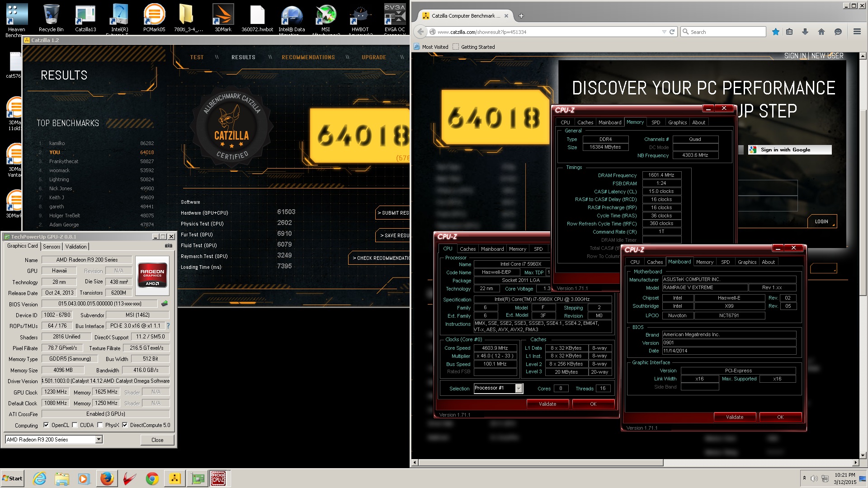Click OK in CPU-Z CPU window
Viewport: 868px width, 488px height.
[x=593, y=404]
